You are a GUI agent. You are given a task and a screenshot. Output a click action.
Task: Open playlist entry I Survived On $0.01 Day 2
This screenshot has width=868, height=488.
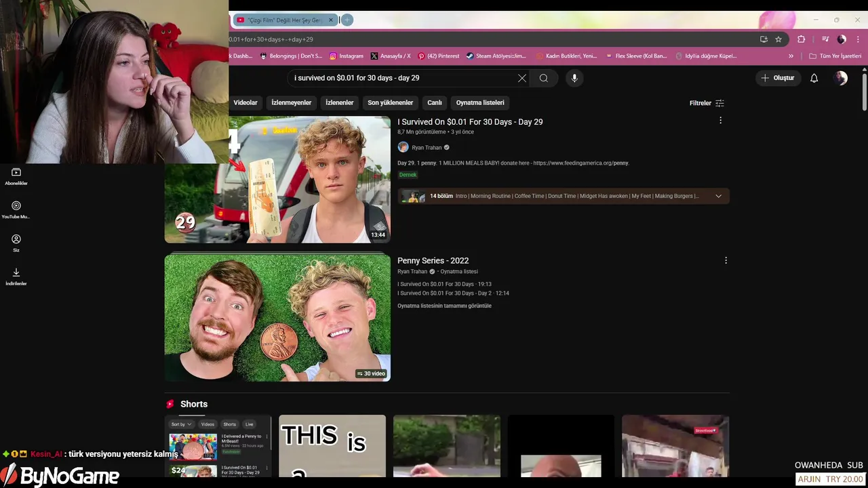pyautogui.click(x=453, y=293)
